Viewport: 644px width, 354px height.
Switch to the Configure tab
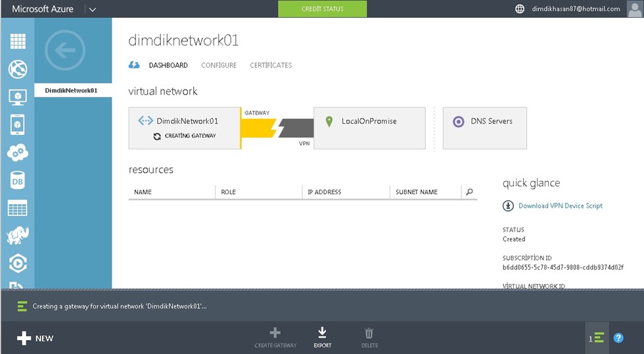(x=219, y=65)
